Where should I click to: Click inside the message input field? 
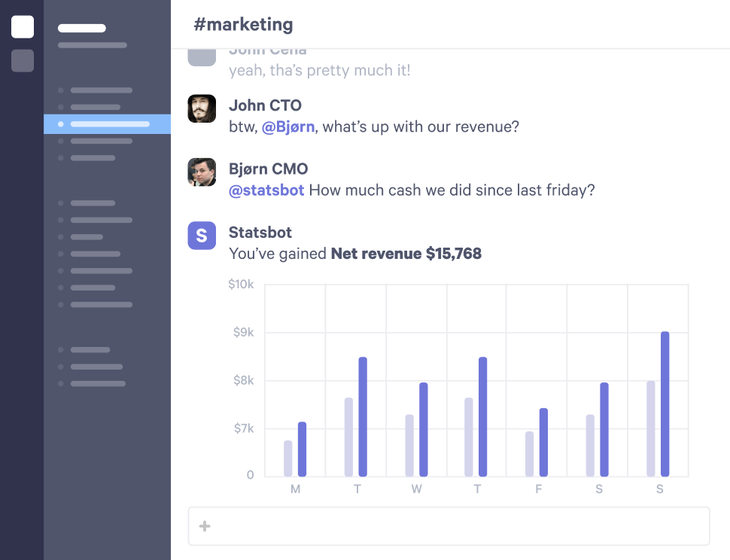(452, 526)
